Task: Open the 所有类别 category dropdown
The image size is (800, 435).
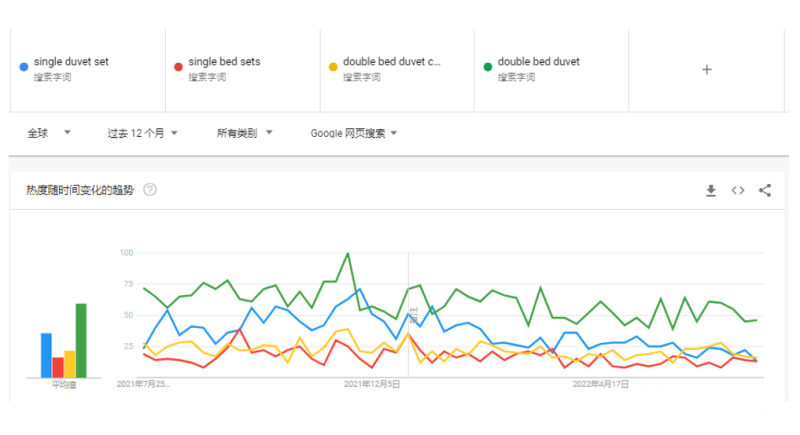Action: click(x=244, y=133)
